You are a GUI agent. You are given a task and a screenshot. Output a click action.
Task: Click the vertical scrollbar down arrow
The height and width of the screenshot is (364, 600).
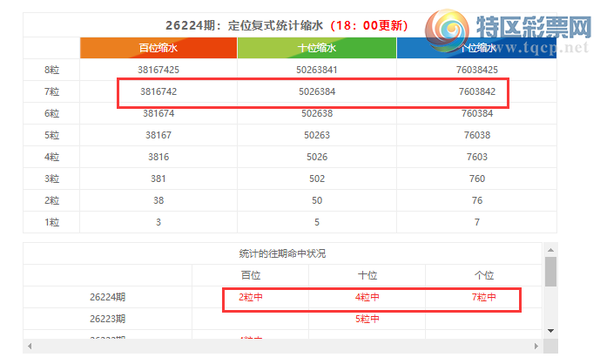(550, 331)
